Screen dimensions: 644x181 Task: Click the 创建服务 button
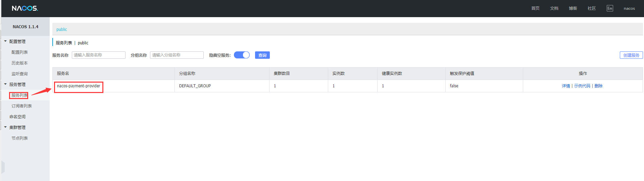[x=631, y=55]
